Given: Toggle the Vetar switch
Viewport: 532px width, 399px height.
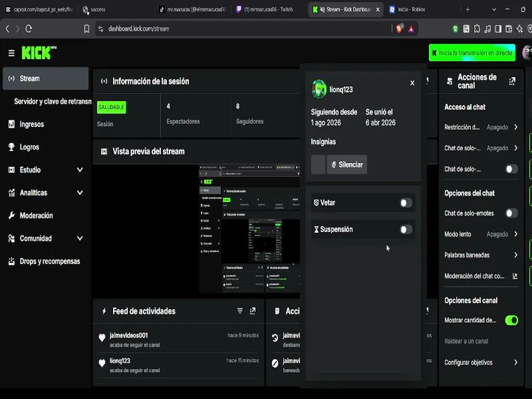Looking at the screenshot, I should pyautogui.click(x=406, y=203).
